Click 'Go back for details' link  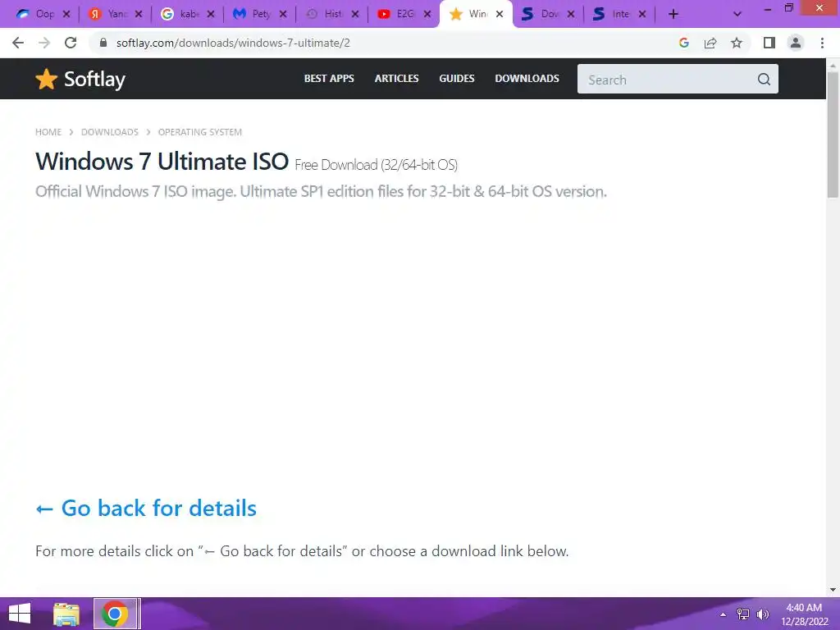click(x=146, y=508)
